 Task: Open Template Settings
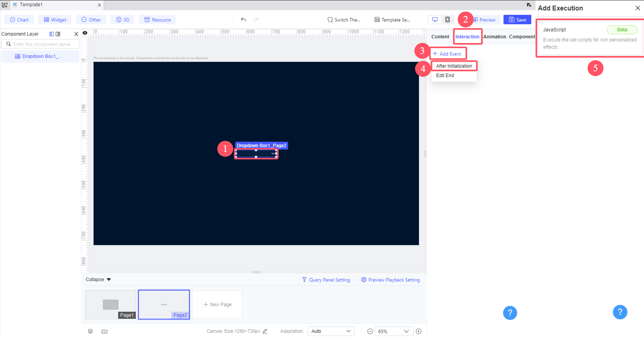[x=392, y=20]
